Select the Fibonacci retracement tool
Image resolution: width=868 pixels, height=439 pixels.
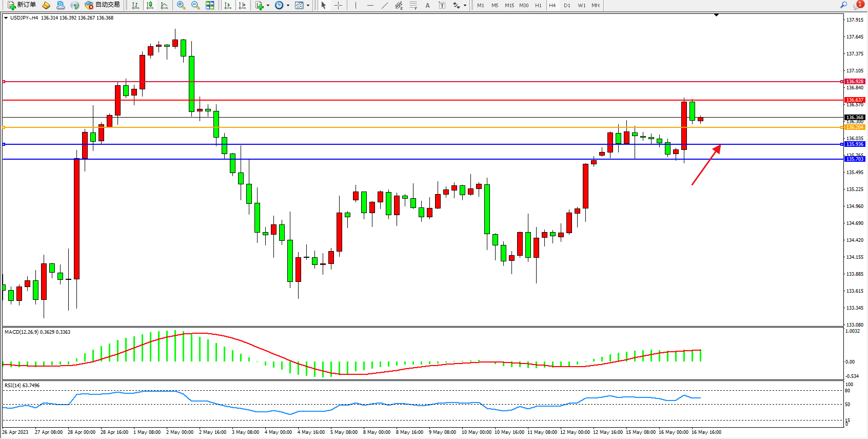pos(413,5)
